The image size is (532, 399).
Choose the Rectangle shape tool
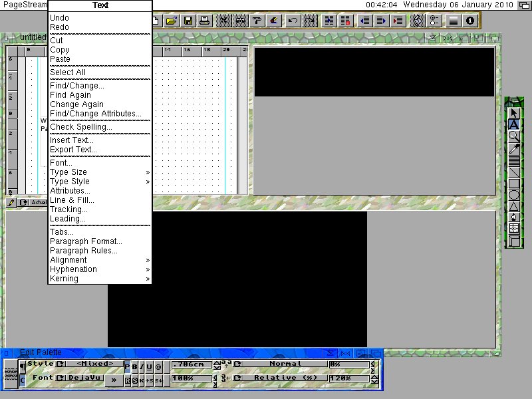[x=514, y=184]
